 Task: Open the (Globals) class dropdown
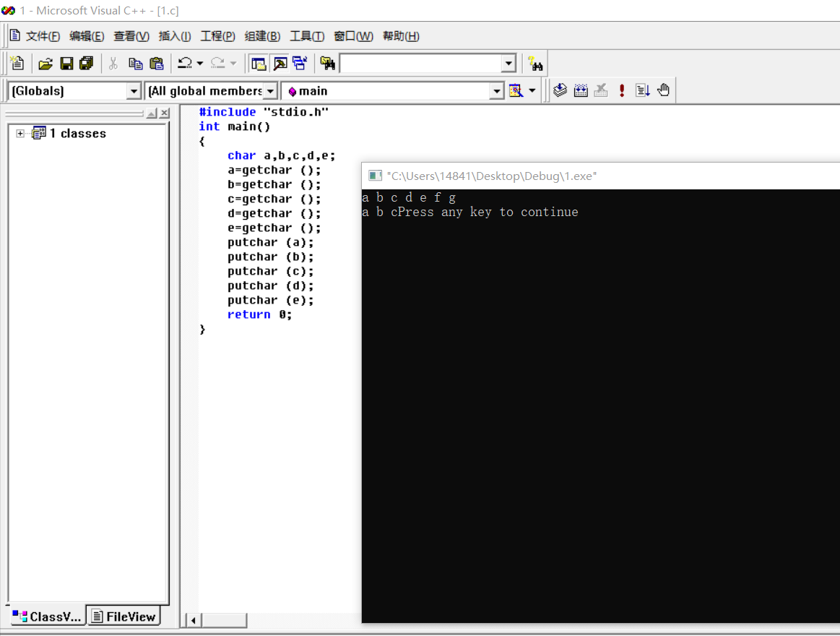[x=133, y=91]
